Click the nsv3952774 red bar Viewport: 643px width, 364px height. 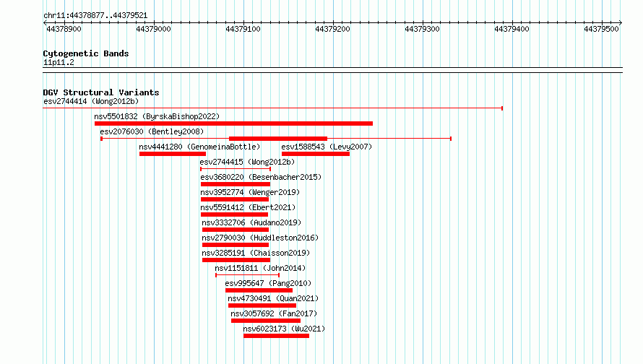(x=235, y=199)
